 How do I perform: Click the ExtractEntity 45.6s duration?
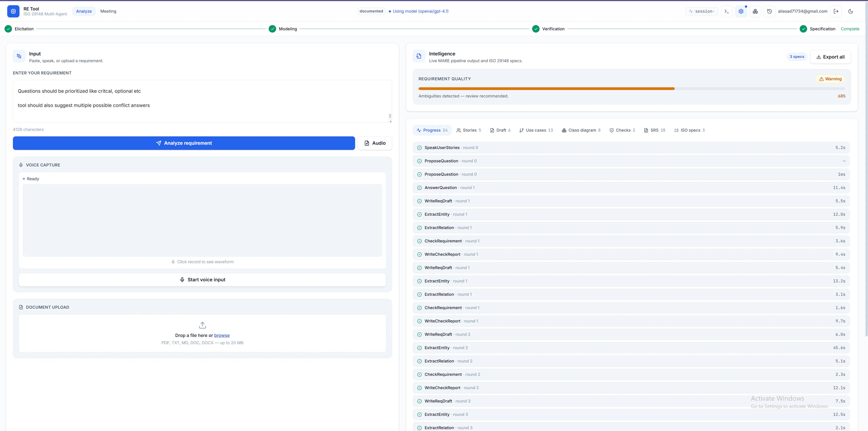[x=839, y=348]
